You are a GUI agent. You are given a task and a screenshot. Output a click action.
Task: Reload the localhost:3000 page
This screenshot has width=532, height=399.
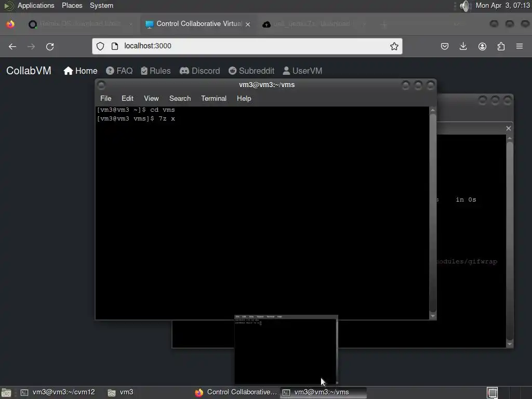coord(50,46)
